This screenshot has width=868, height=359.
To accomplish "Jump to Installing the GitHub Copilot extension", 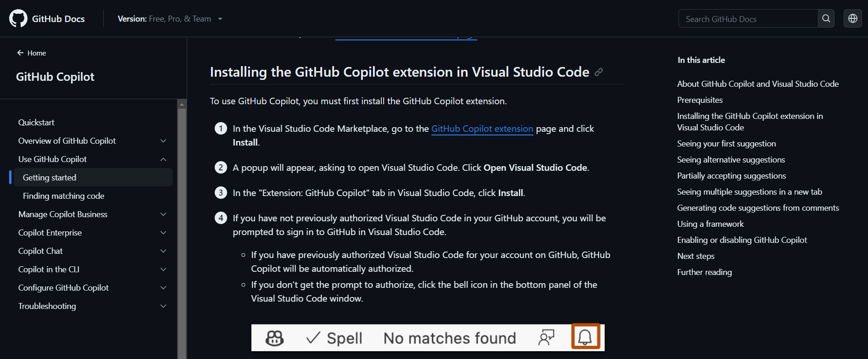I will pos(750,122).
